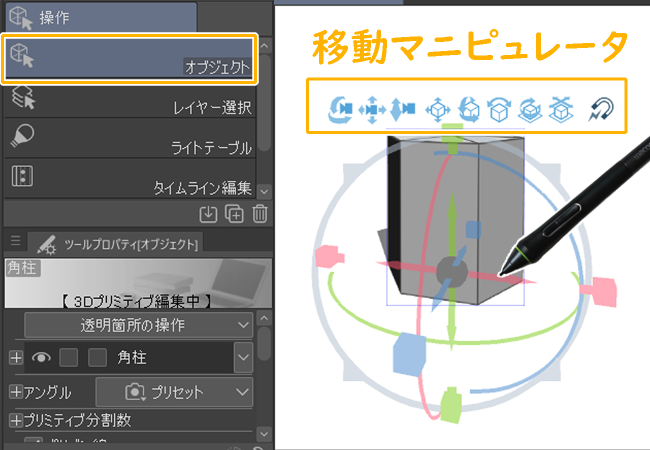
Task: Click the cube cursor icon in オブジェクト row
Action: [x=22, y=56]
